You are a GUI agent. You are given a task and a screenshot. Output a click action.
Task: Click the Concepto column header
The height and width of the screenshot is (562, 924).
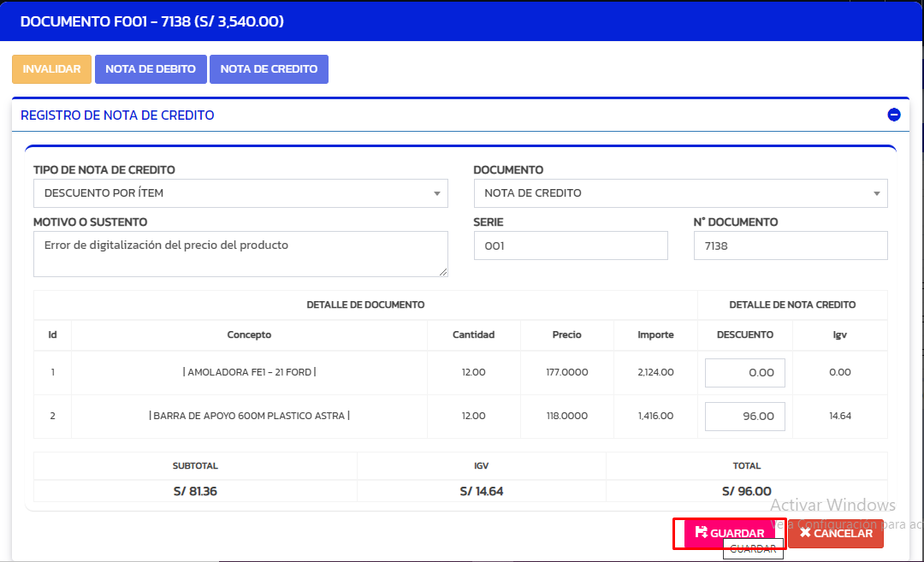tap(249, 334)
